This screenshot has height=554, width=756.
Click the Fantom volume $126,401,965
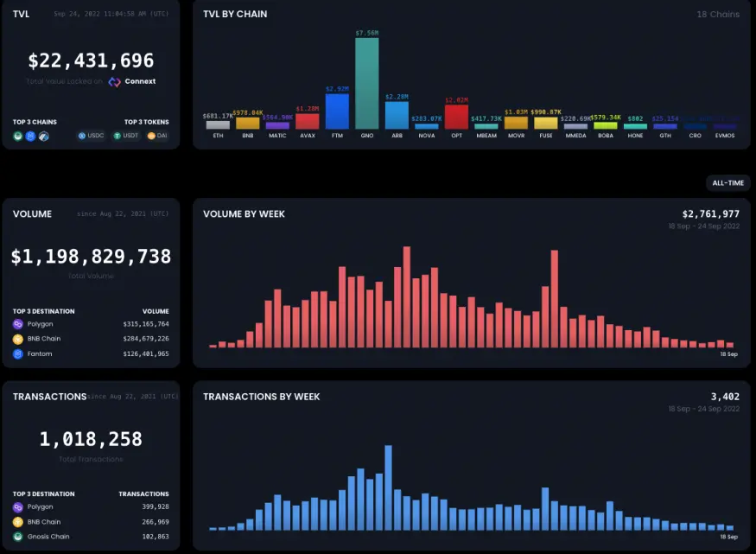[x=146, y=353]
